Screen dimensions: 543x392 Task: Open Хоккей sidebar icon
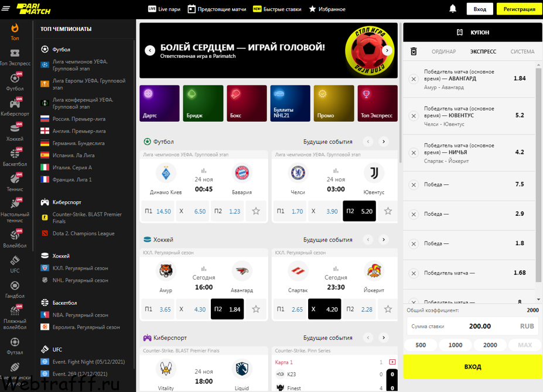click(15, 128)
